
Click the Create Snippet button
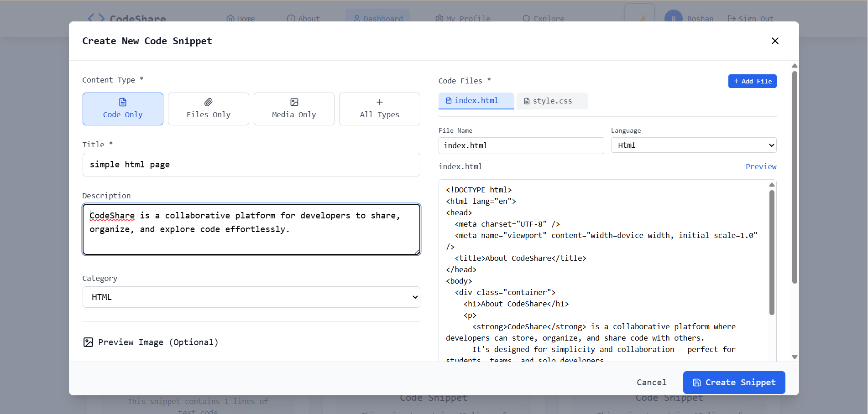pyautogui.click(x=734, y=383)
